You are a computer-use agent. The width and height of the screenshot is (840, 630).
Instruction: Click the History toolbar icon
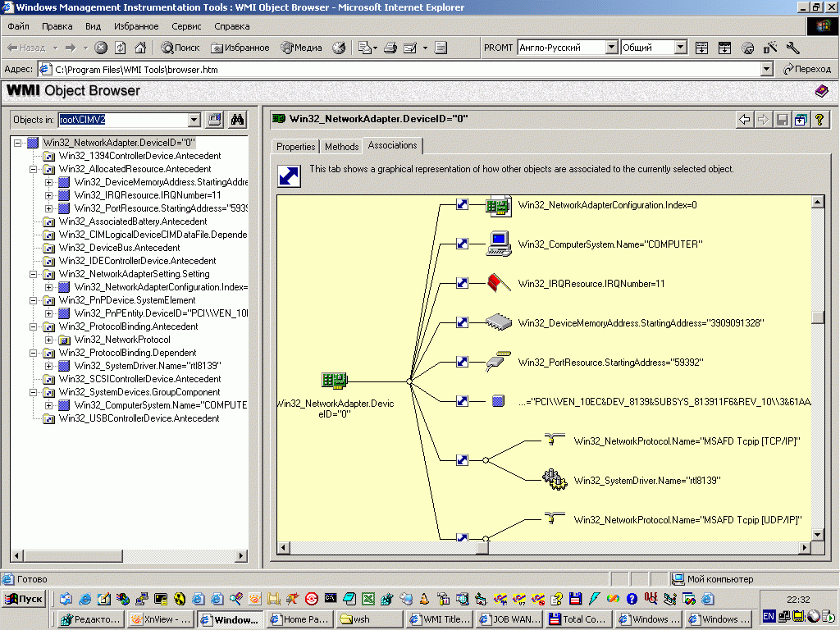339,48
